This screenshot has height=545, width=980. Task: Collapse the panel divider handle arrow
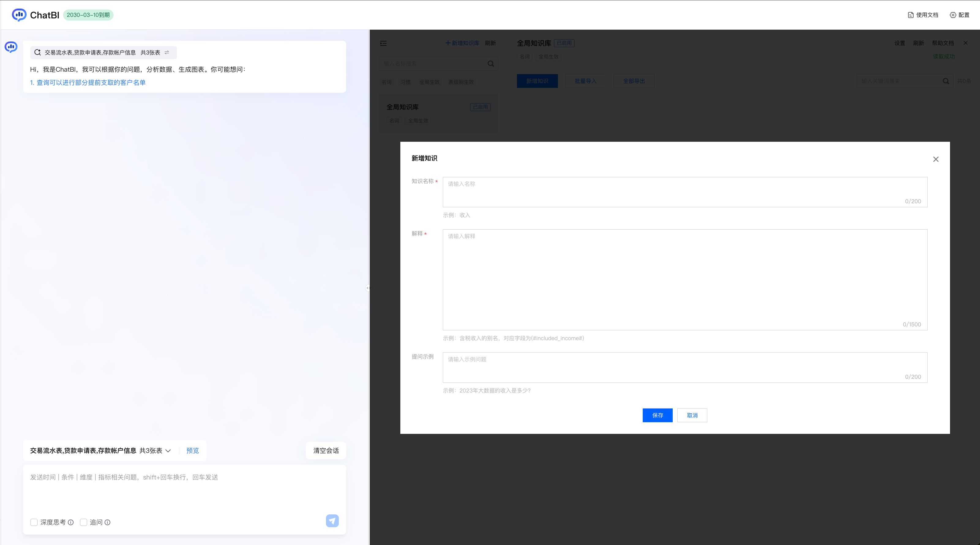click(367, 288)
